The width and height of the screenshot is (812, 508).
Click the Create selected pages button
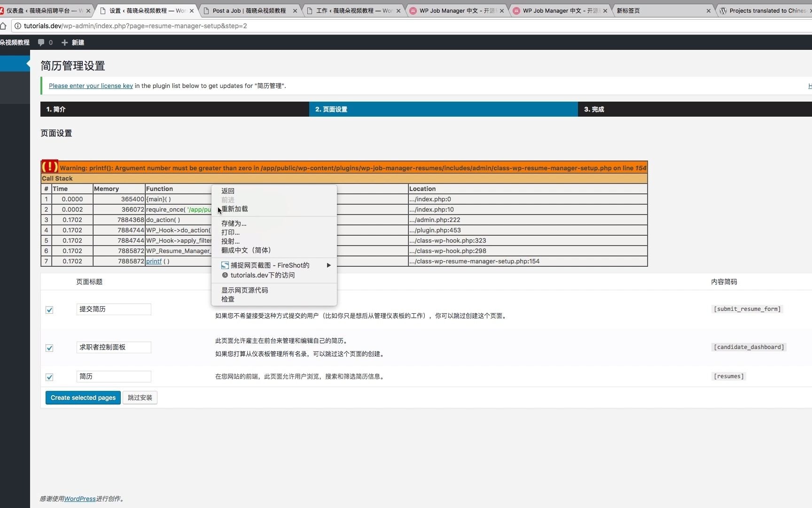coord(83,397)
